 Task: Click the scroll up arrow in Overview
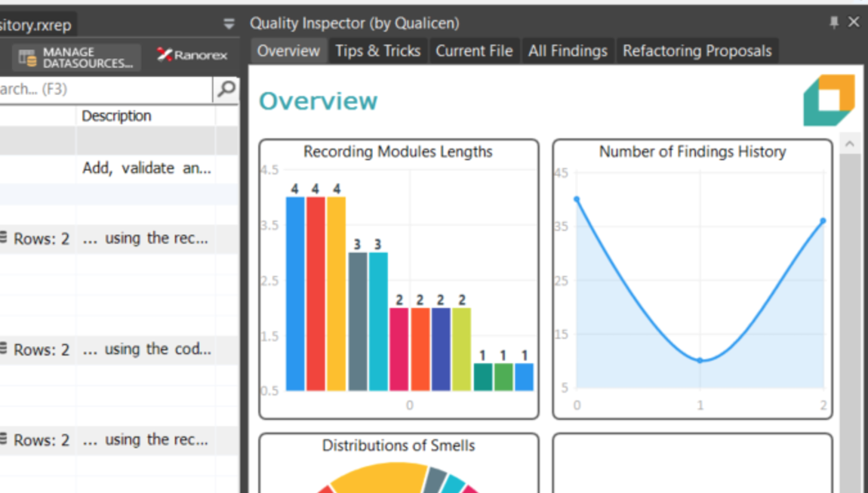click(850, 144)
